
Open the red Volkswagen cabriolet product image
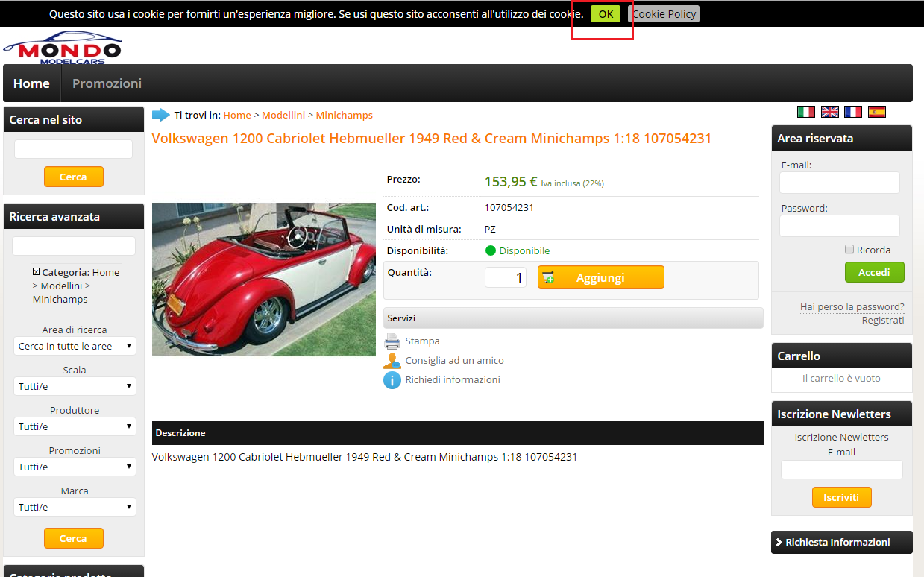(x=264, y=280)
